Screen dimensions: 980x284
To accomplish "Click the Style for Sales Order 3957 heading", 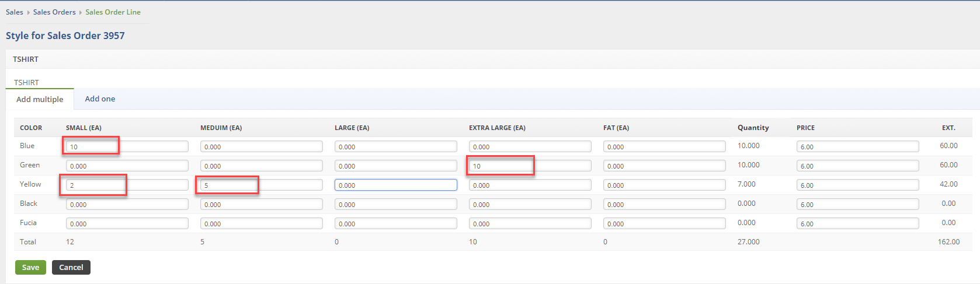I will click(65, 36).
